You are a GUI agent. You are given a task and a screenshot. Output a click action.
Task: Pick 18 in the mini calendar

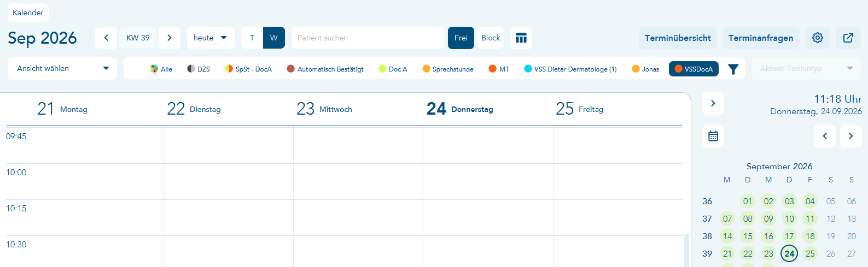tap(810, 236)
